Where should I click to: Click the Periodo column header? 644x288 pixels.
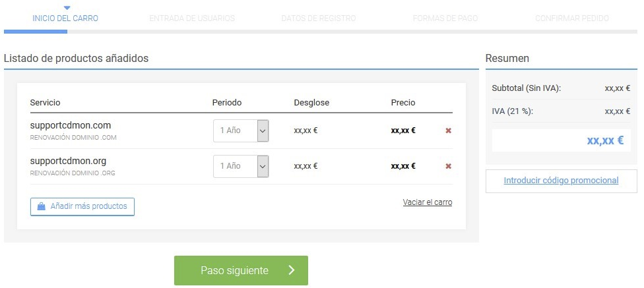(x=227, y=103)
